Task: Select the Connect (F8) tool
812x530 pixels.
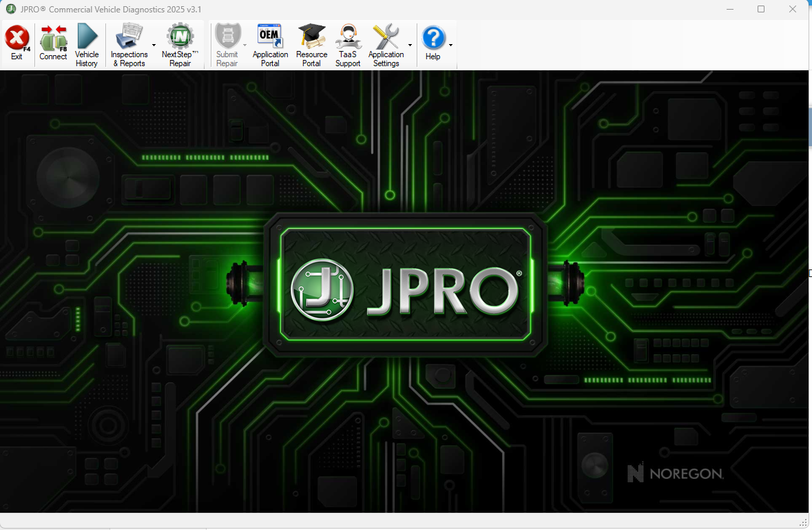Action: point(52,43)
